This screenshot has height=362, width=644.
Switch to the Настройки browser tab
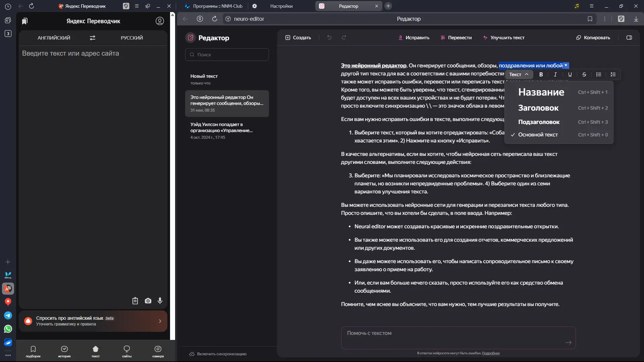(x=281, y=6)
